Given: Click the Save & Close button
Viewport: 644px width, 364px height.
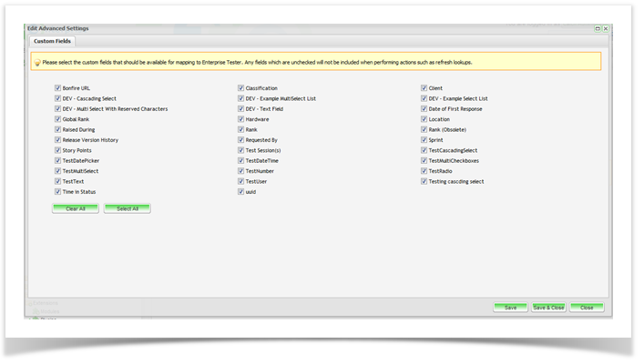Looking at the screenshot, I should coord(548,308).
